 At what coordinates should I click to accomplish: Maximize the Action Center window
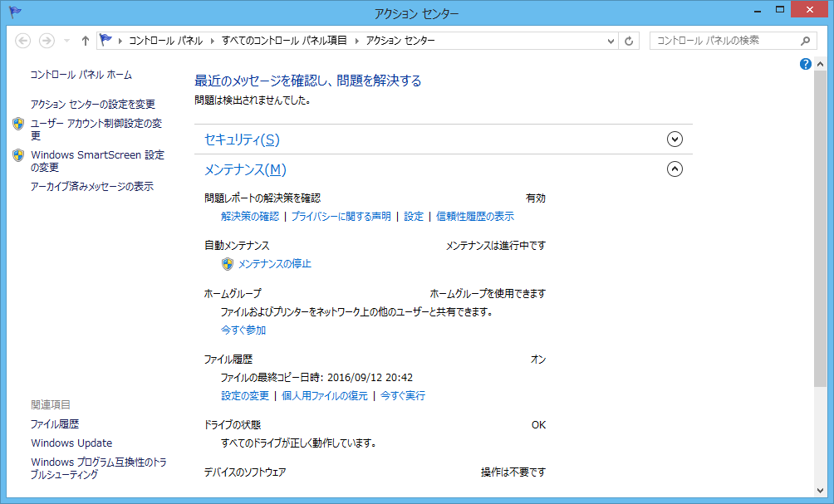[x=780, y=10]
